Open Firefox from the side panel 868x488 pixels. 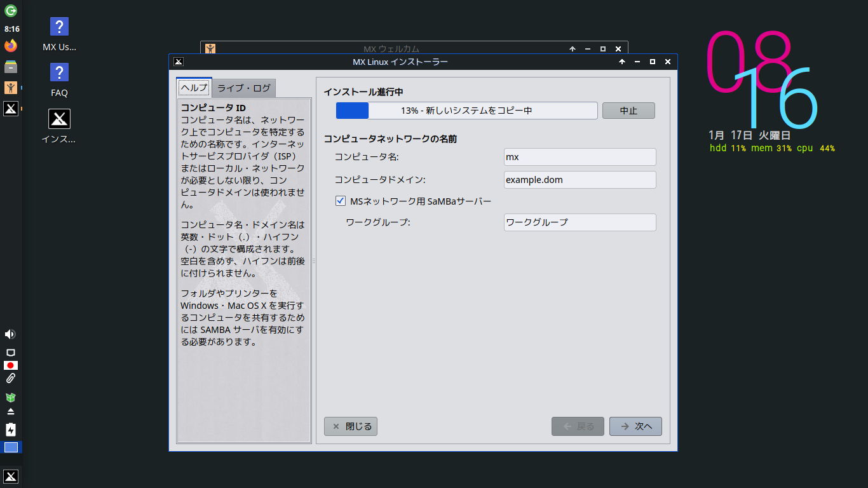(11, 46)
